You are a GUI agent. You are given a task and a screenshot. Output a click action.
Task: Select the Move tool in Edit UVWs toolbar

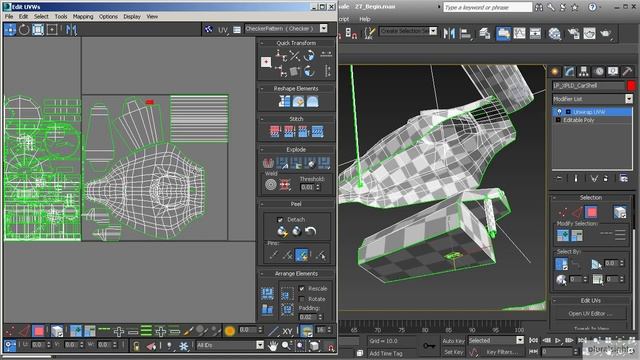coord(10,29)
